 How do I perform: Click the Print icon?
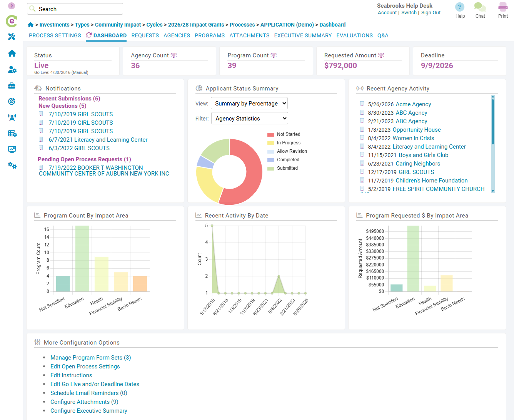(x=503, y=7)
